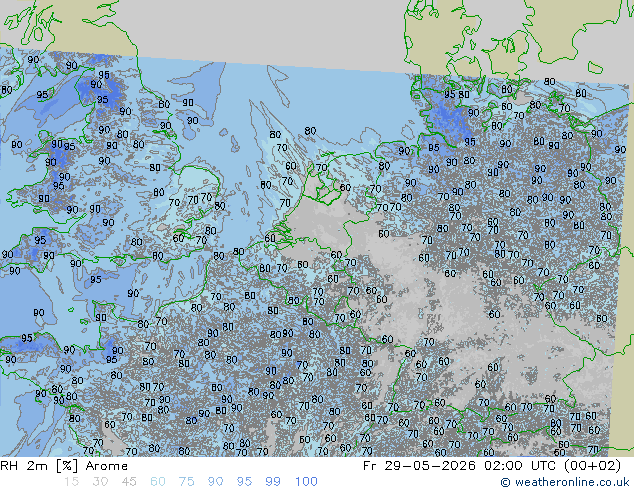Click the legend entry 60 below the title
Image resolution: width=634 pixels, height=490 pixels.
click(x=158, y=482)
